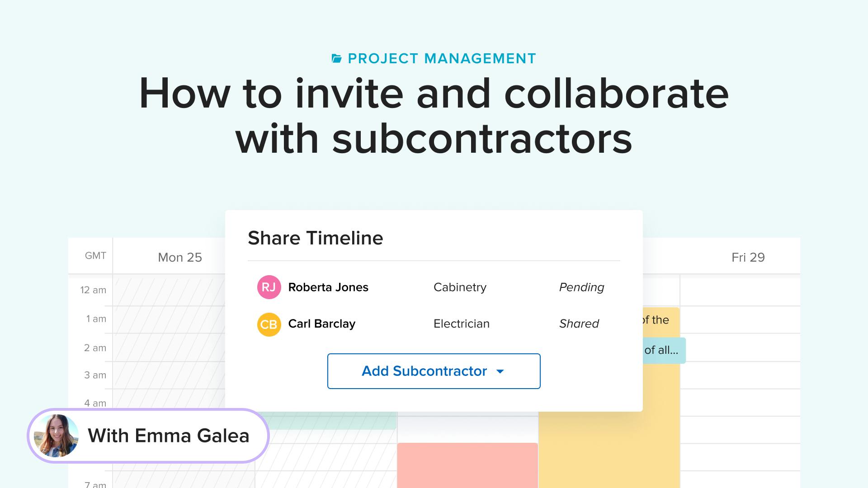Click the Cabinetry trade label
The height and width of the screenshot is (488, 868).
click(460, 287)
